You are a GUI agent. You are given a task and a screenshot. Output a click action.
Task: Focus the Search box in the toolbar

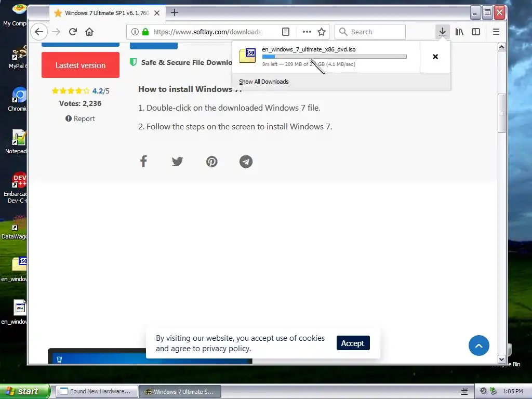pyautogui.click(x=370, y=32)
